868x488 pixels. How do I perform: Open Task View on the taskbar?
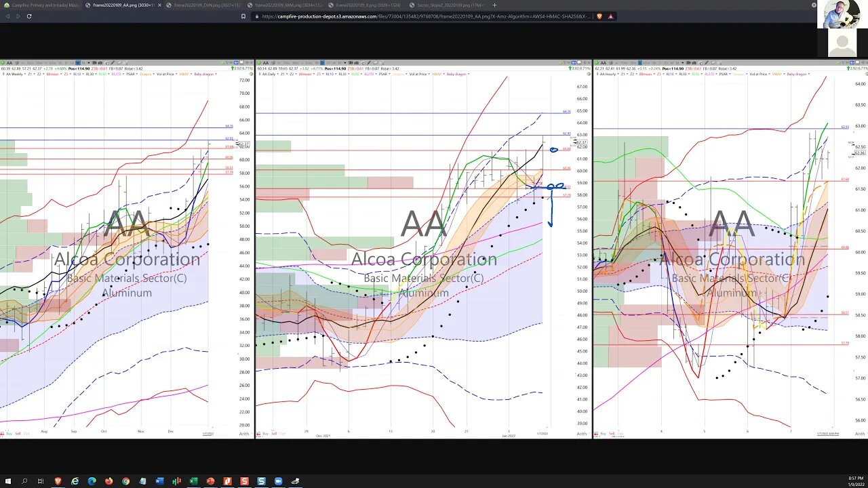pyautogui.click(x=41, y=481)
